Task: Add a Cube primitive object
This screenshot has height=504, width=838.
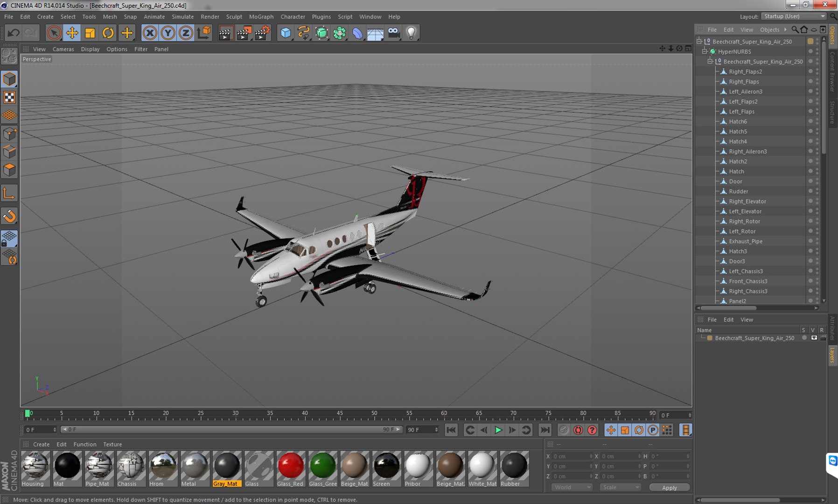Action: [x=286, y=33]
